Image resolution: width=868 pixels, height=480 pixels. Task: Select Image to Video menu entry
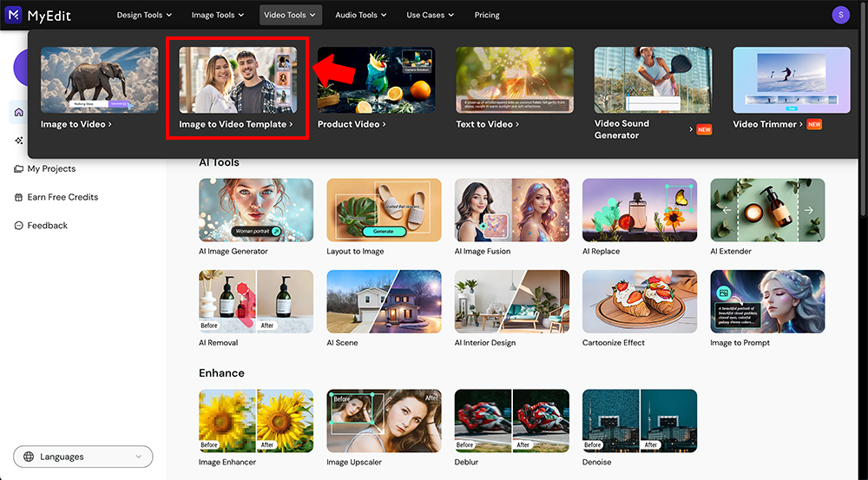click(76, 124)
